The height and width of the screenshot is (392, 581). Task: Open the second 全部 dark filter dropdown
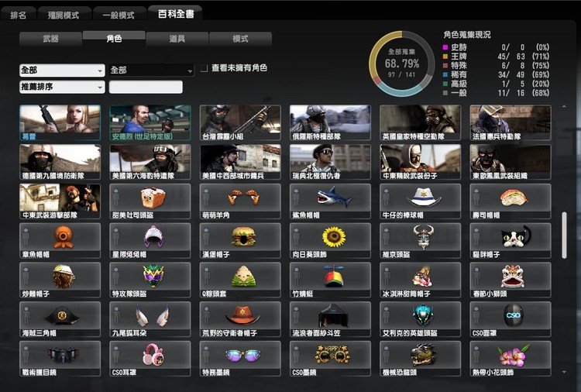tap(151, 70)
